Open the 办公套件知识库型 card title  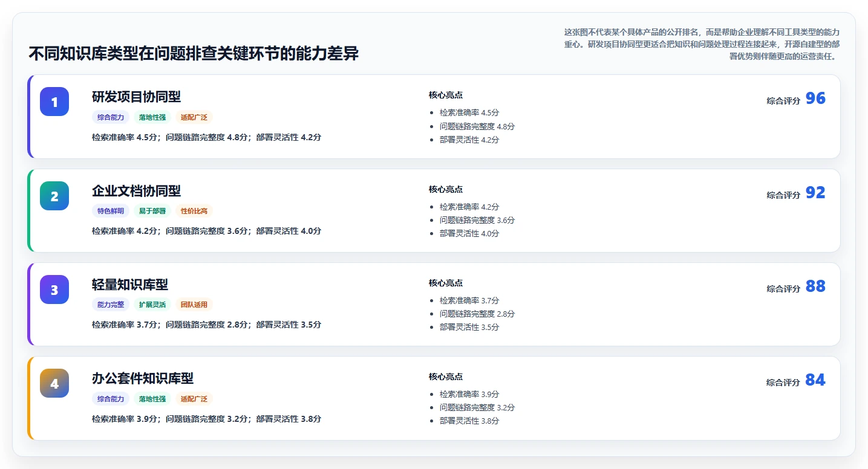point(143,378)
